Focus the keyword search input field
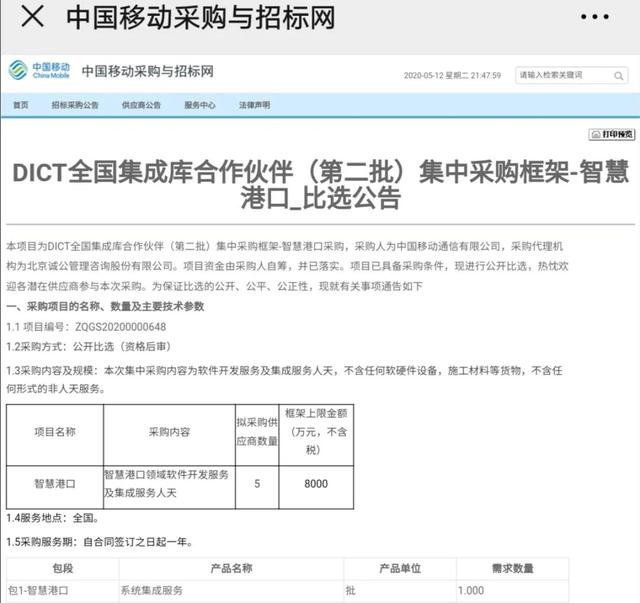The height and width of the screenshot is (603, 640). point(555,76)
